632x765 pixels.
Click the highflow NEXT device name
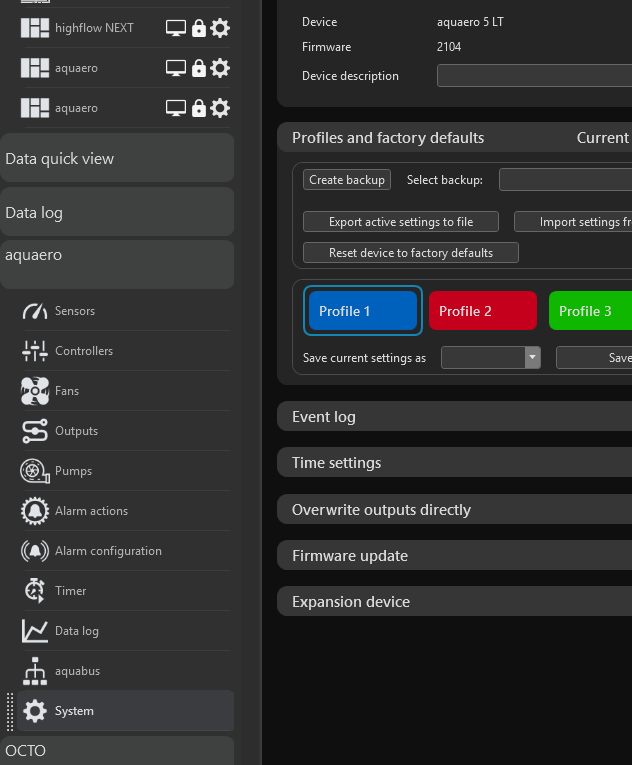tap(94, 28)
